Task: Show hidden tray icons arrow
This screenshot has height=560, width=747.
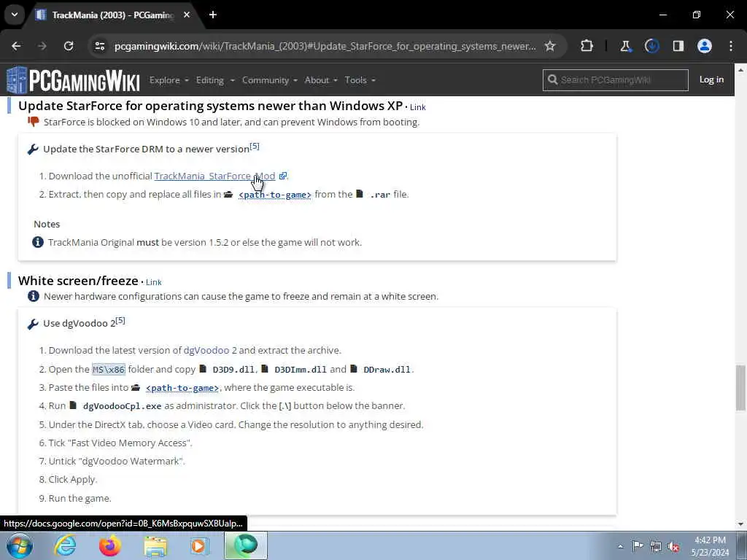Action: (620, 546)
